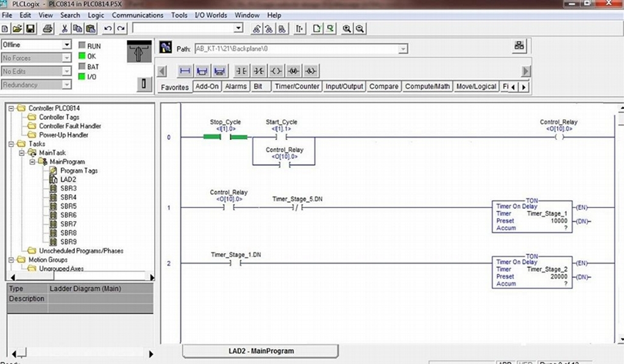Toggle the controller key switch icon

tap(143, 84)
